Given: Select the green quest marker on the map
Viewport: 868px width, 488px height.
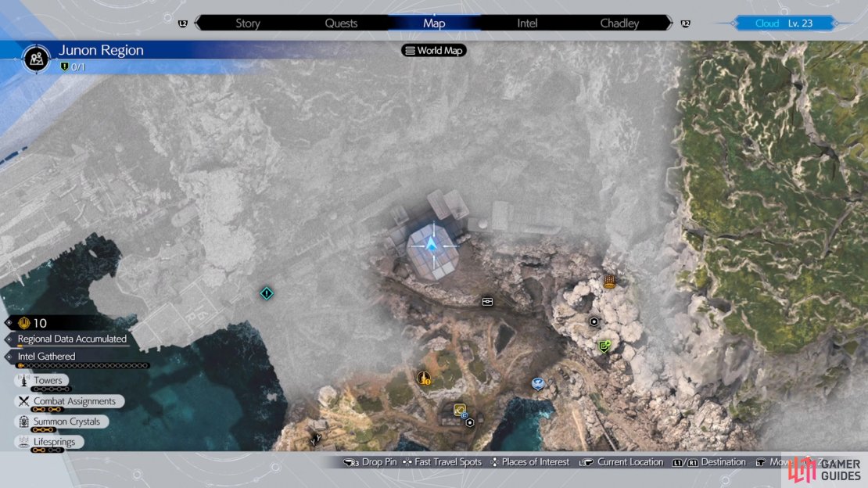Looking at the screenshot, I should pos(604,346).
